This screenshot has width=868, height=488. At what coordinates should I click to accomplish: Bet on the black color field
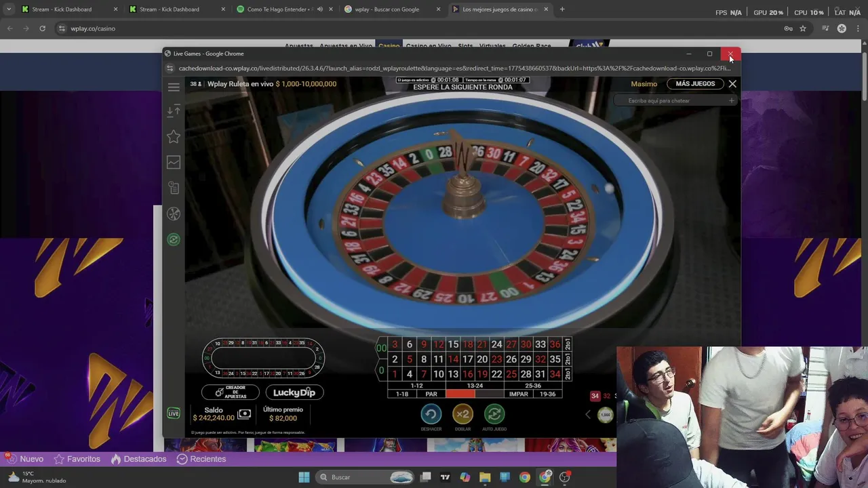tap(490, 394)
